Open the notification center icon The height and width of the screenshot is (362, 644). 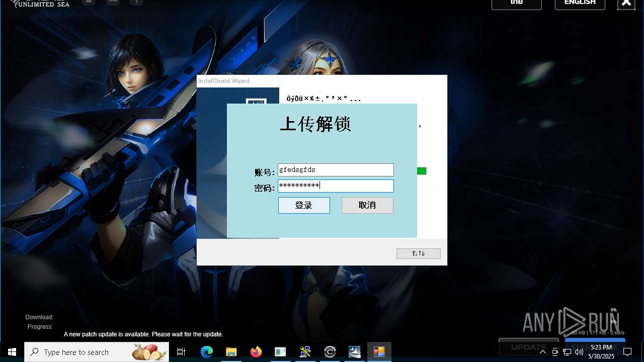coord(627,352)
